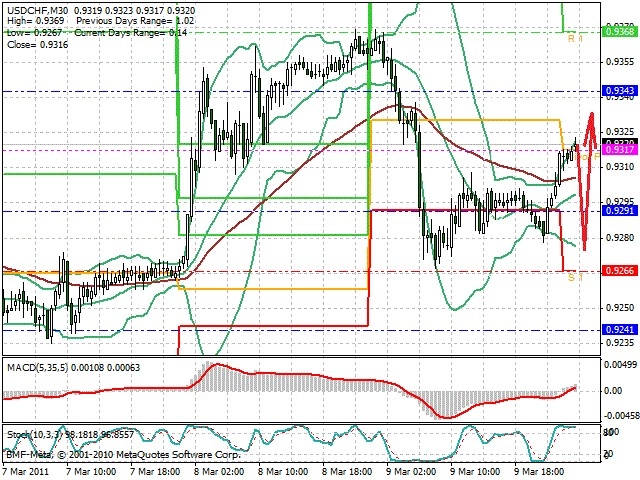The width and height of the screenshot is (640, 480).
Task: Select the Stoch(10,3,3) indicator label
Action: (35, 435)
